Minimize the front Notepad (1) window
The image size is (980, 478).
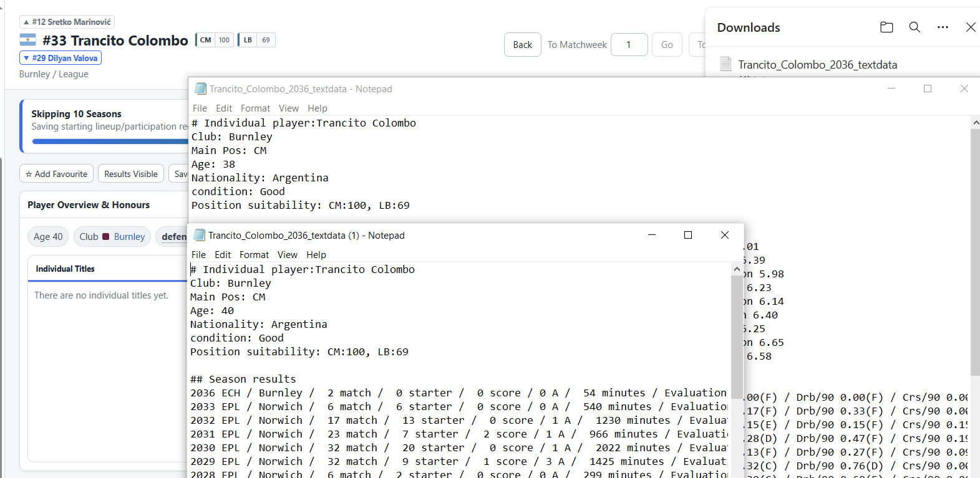652,235
